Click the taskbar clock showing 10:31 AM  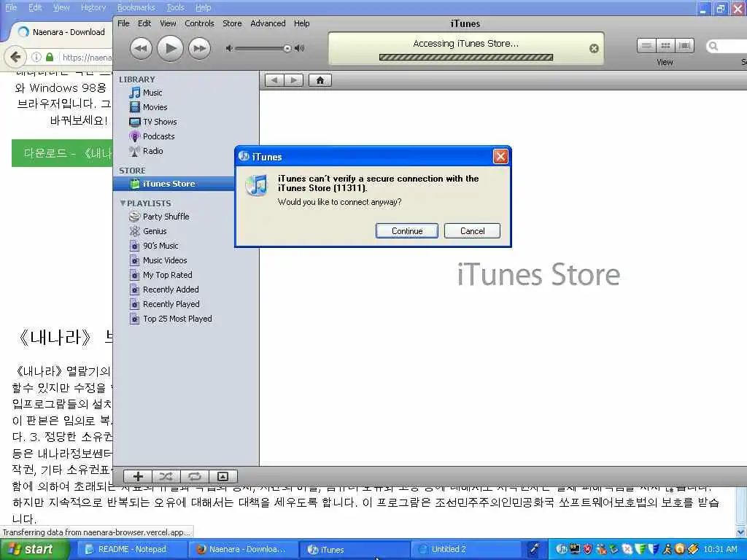coord(720,550)
